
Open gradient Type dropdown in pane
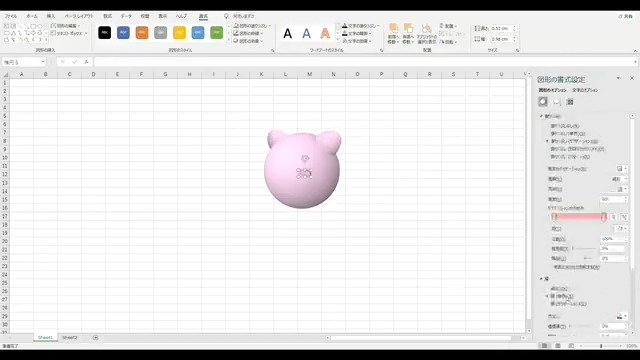click(619, 179)
